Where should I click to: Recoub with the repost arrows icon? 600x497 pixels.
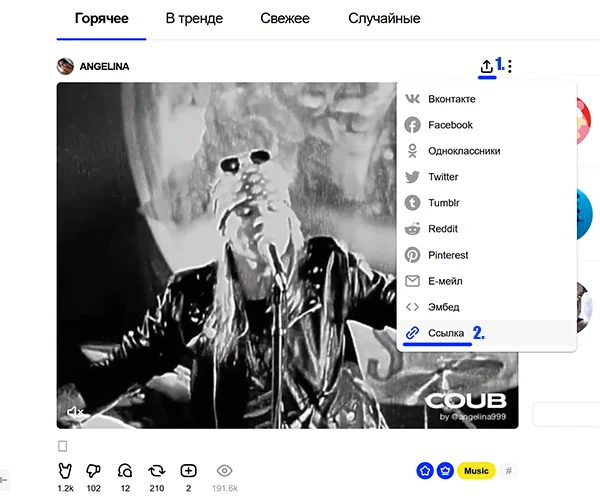157,471
